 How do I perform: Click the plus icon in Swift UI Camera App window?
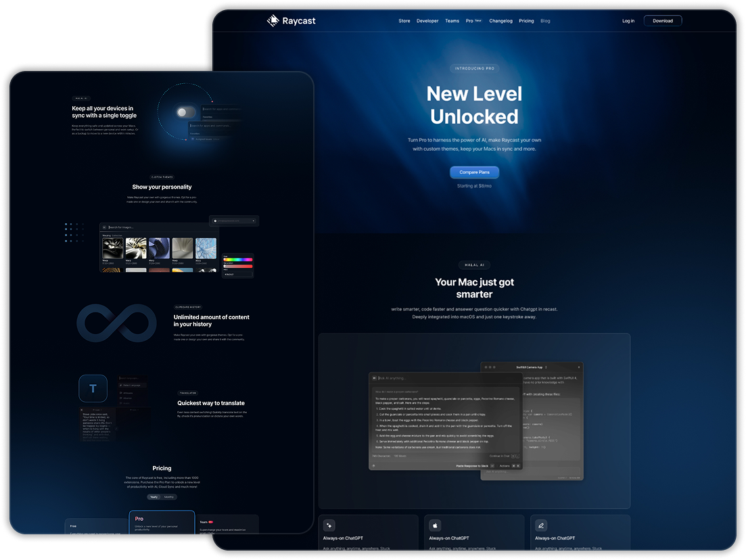click(x=578, y=367)
